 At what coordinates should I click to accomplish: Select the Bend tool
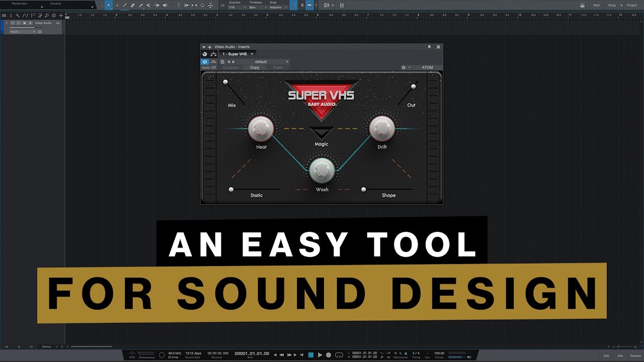coord(156,6)
